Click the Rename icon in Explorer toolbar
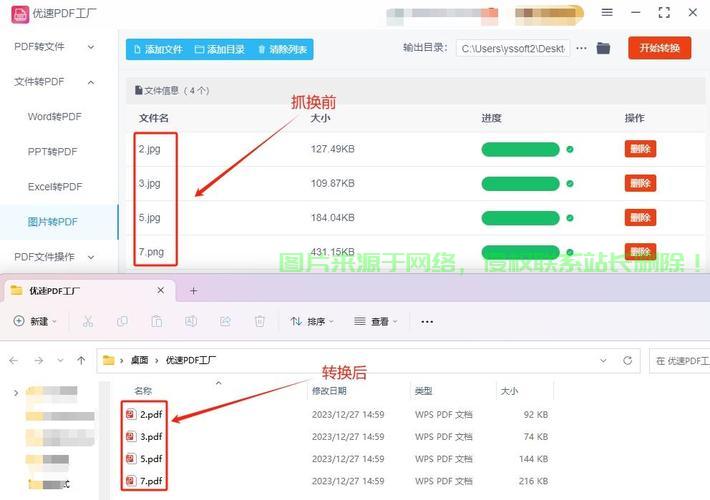The image size is (710, 500). [x=191, y=322]
